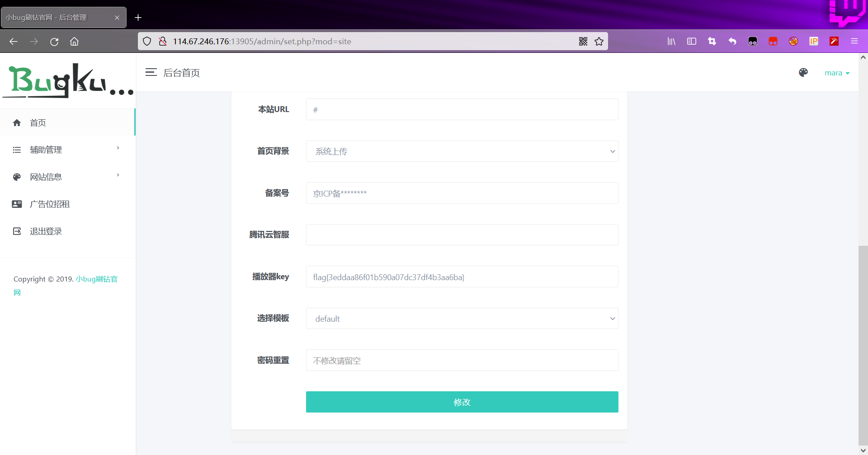Select the 辅助管理 list icon
This screenshot has width=868, height=455.
17,150
